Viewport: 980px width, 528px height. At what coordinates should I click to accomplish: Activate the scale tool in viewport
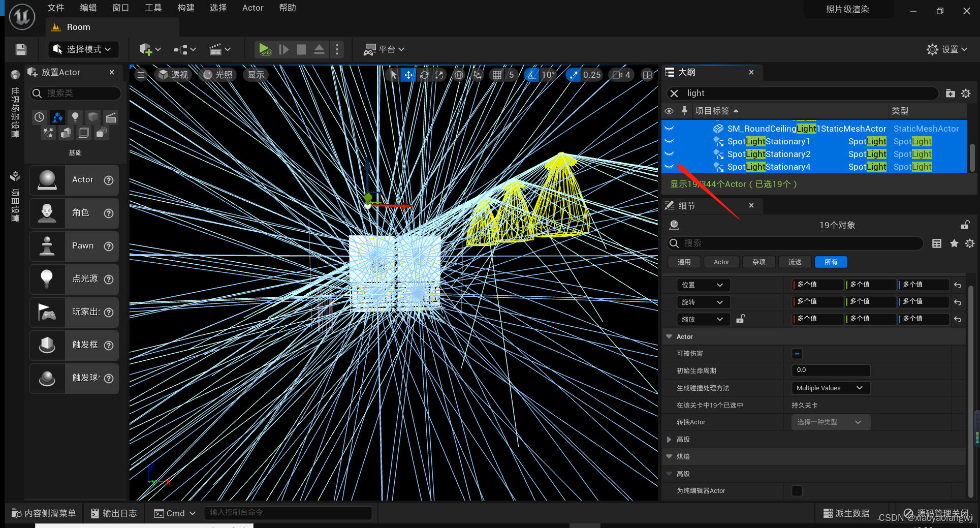(439, 75)
